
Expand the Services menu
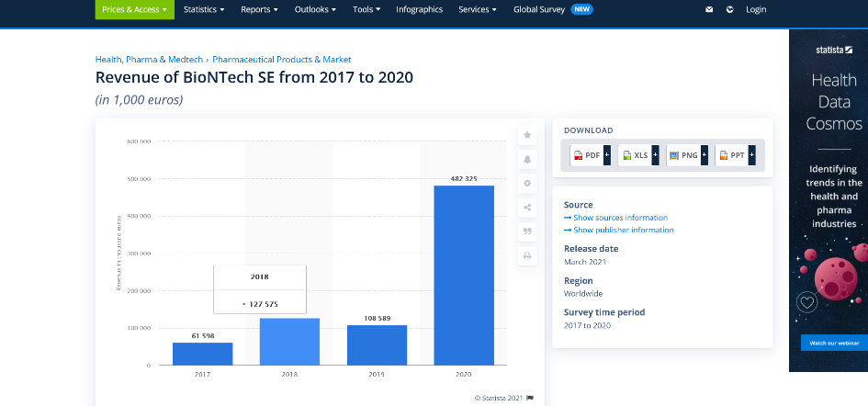[x=478, y=9]
